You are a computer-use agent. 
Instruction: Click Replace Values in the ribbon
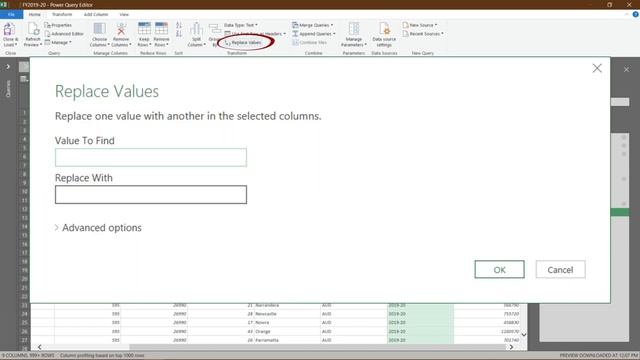point(244,42)
